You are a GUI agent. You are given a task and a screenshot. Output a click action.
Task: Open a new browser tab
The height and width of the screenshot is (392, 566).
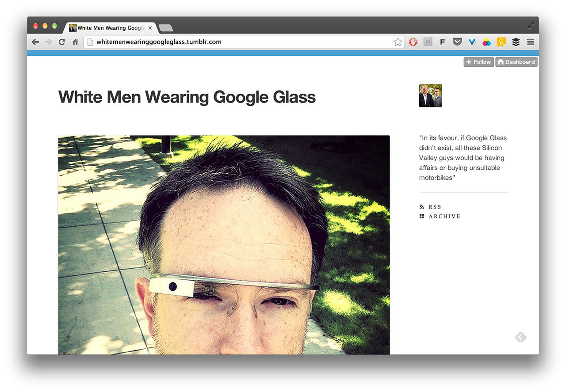click(x=165, y=27)
